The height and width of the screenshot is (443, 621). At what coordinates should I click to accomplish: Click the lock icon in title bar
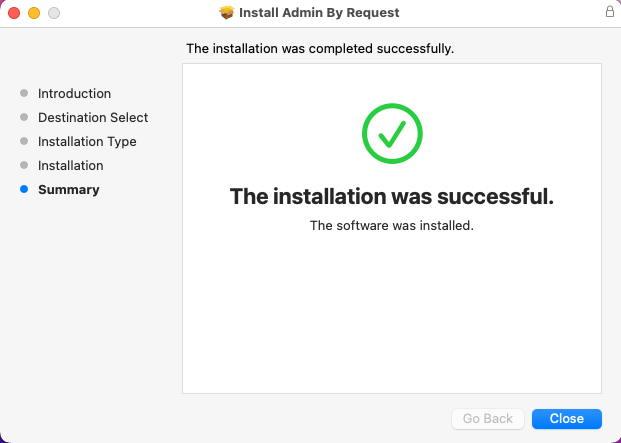[610, 11]
